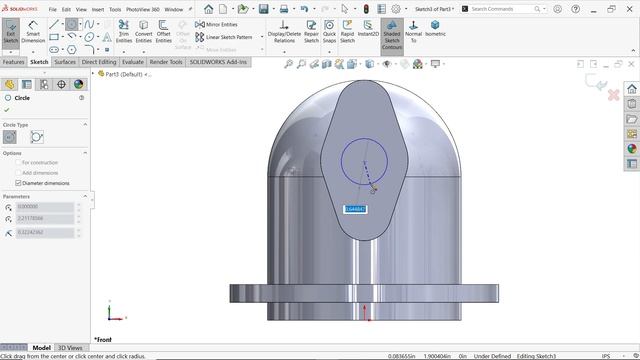Expand the Circle tool dropdown arrow
This screenshot has height=360, width=640.
tap(80, 24)
